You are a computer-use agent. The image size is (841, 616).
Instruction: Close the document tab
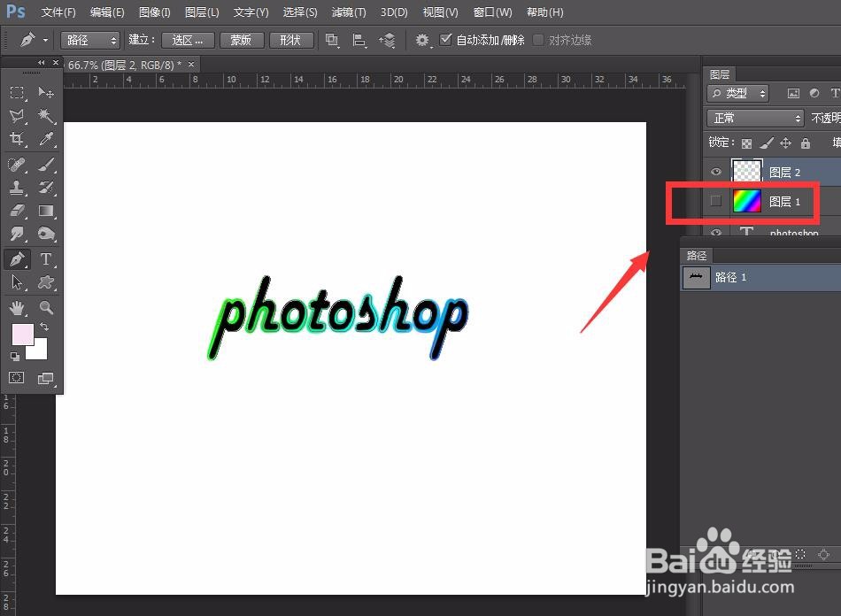pyautogui.click(x=191, y=65)
